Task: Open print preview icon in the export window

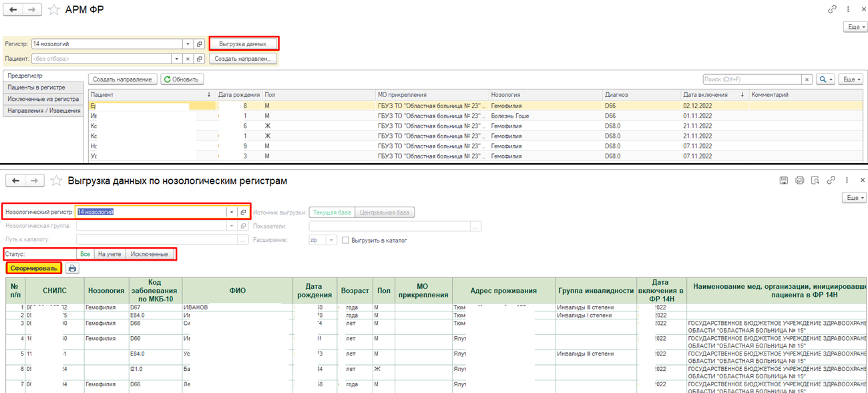Action: coord(815,180)
